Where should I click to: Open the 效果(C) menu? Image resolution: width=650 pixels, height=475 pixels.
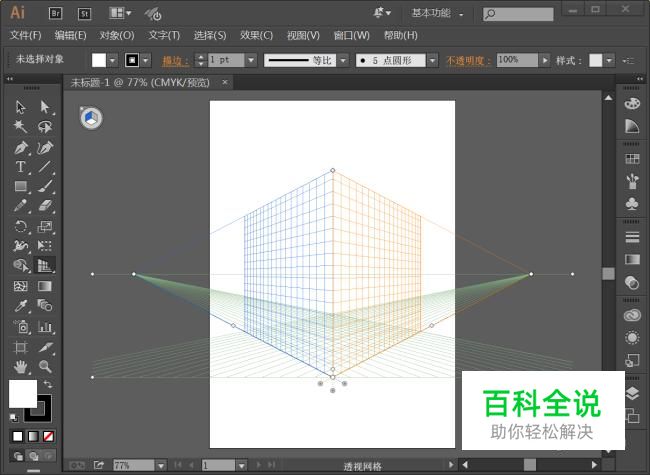(x=256, y=35)
